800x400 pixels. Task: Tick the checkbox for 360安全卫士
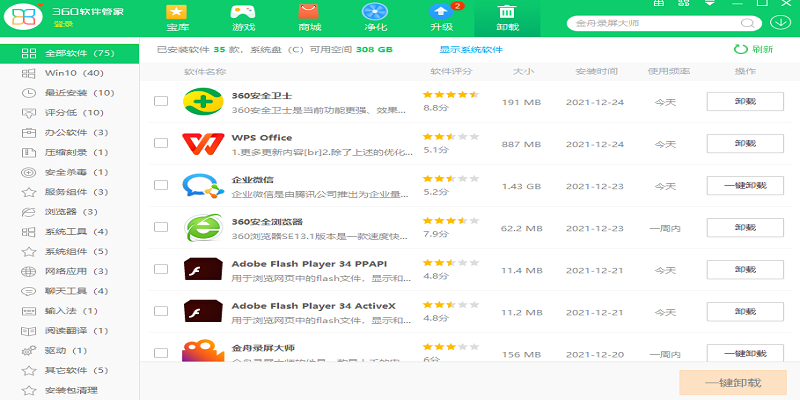[x=161, y=102]
